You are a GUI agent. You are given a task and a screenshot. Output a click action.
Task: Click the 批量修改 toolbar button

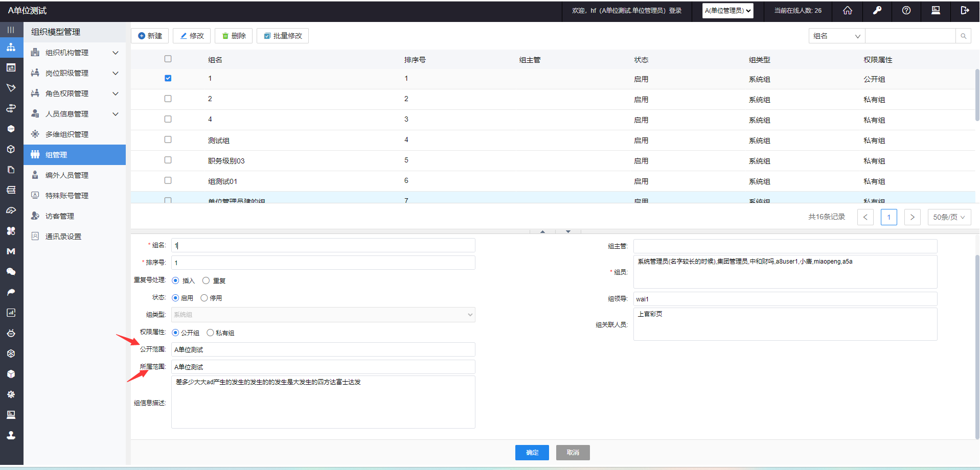(x=283, y=36)
